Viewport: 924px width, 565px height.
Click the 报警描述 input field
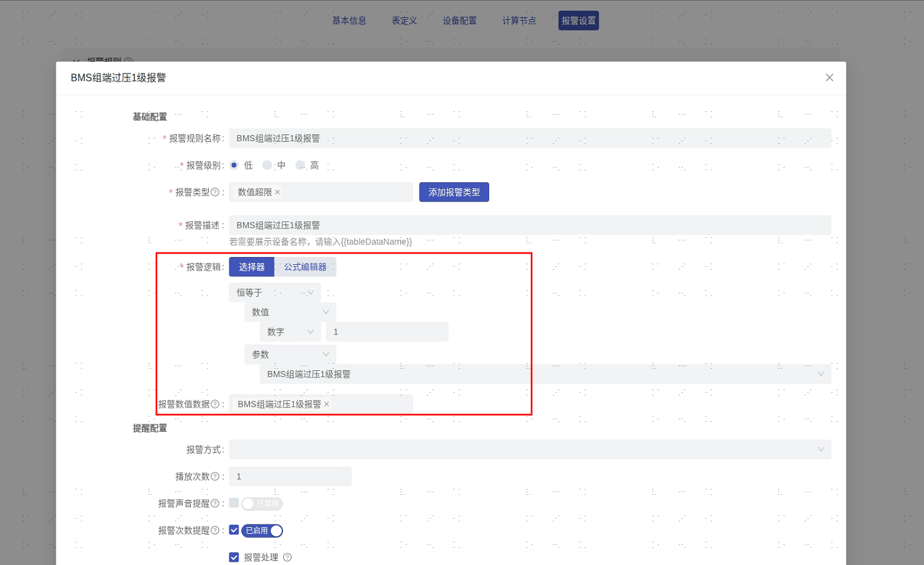point(530,225)
